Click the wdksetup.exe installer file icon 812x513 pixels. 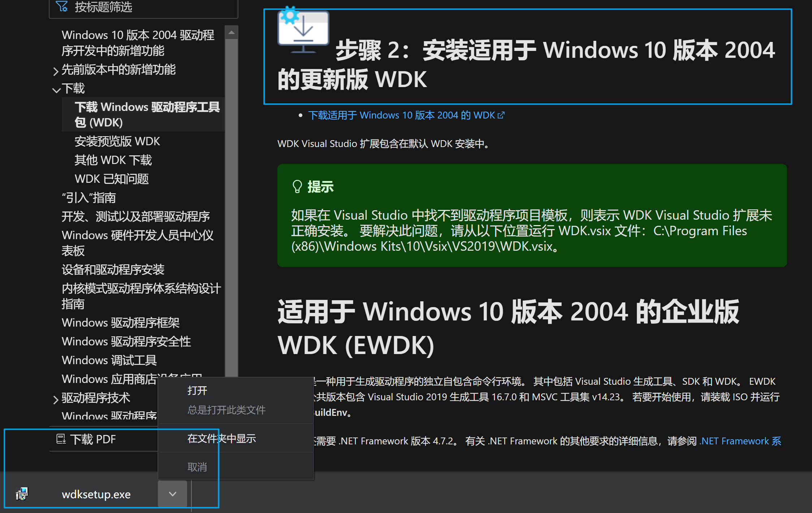coord(22,493)
